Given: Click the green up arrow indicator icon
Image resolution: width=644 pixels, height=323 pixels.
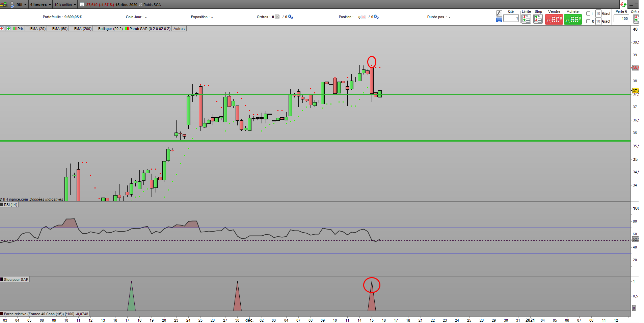Looking at the screenshot, I should click(x=8, y=29).
